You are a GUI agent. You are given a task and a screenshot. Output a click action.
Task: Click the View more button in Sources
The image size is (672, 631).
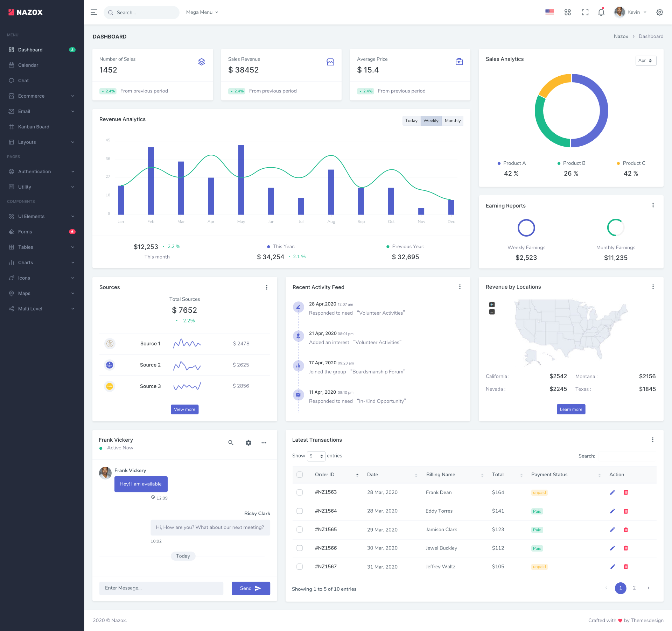[x=184, y=409]
